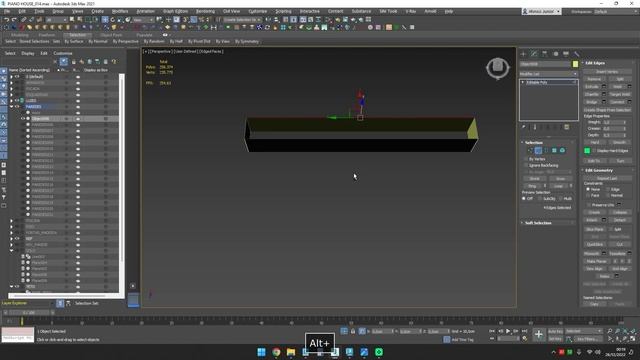Screen dimensions: 640x360
Task: Open the Motion tab in command panel
Action: tap(555, 54)
